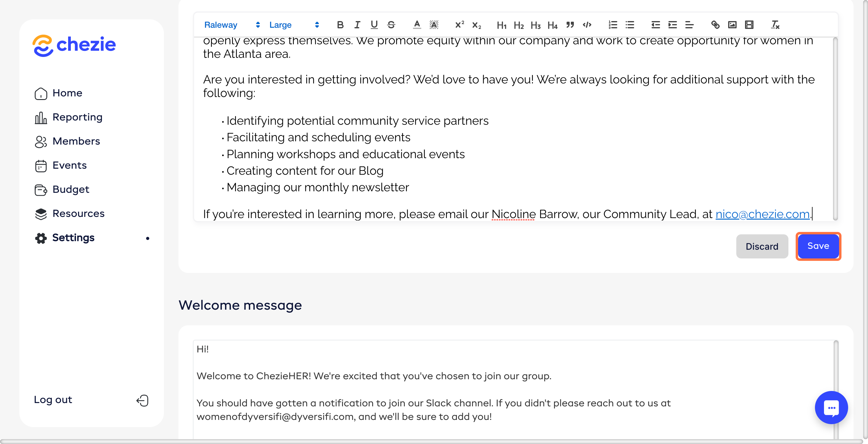868x444 pixels.
Task: Insert a hyperlink with link icon
Action: [x=715, y=25]
